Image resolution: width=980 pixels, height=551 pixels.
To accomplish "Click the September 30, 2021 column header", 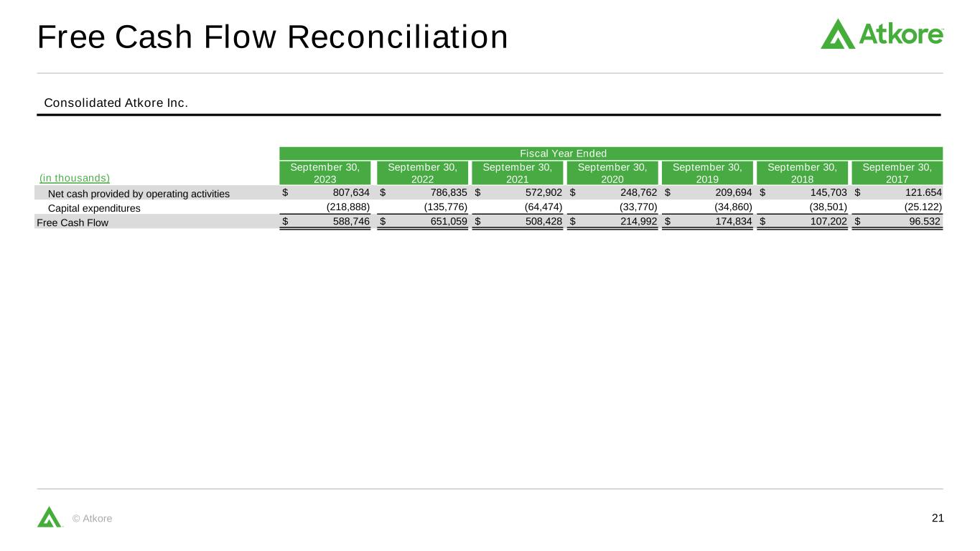I will pyautogui.click(x=518, y=173).
